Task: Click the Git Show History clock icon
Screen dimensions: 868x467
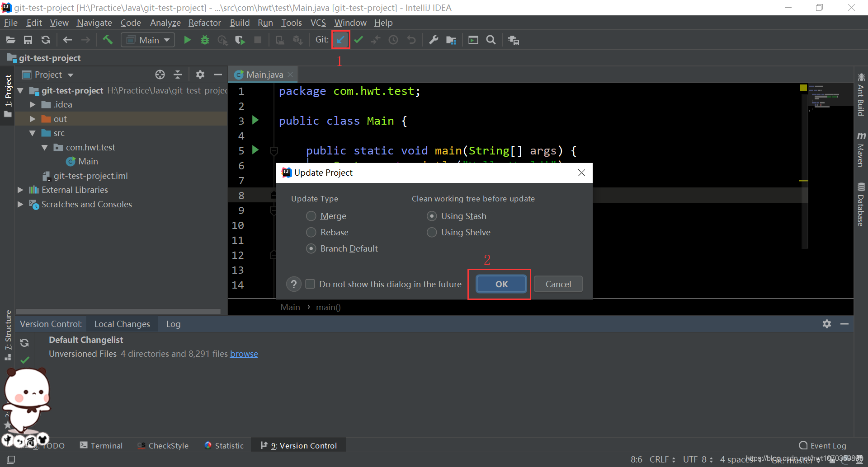Action: pos(393,40)
